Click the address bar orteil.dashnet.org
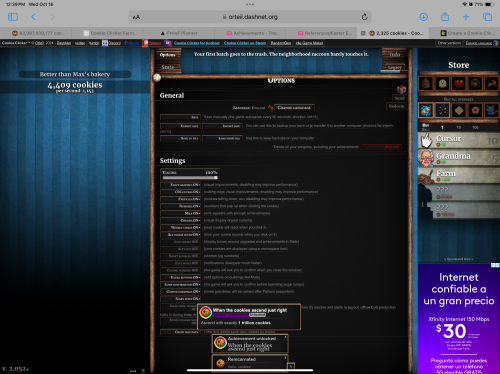500x374 pixels. coord(250,17)
